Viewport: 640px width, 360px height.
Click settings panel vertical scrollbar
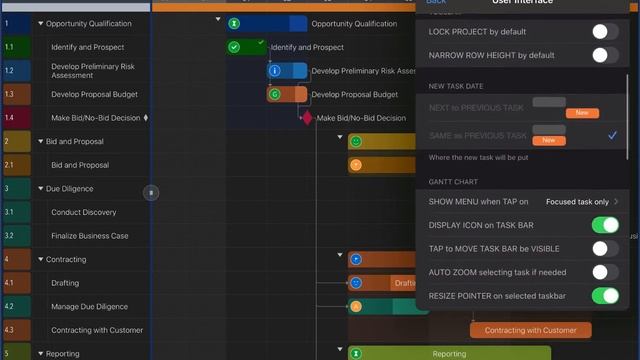pyautogui.click(x=628, y=117)
